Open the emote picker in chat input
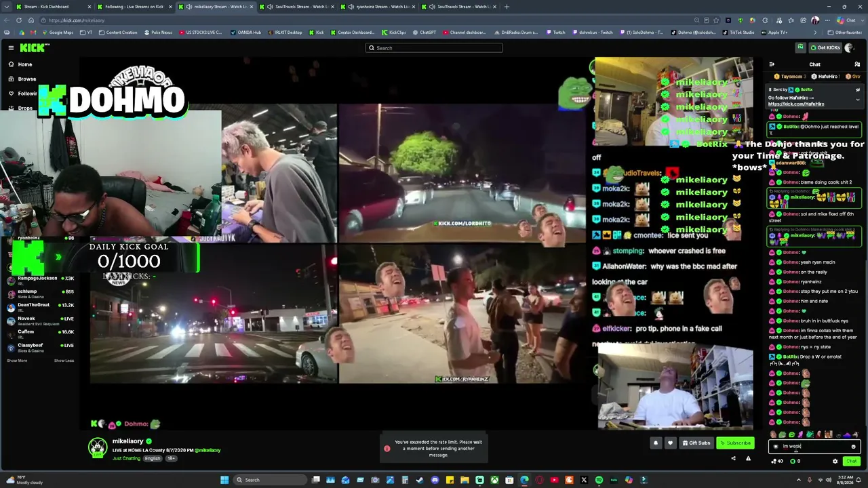 [853, 447]
